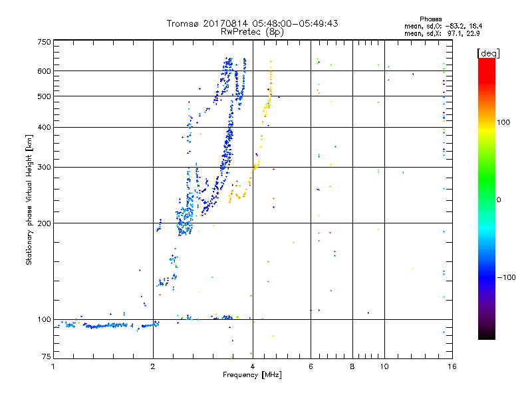Click the dense blue echo cluster near 200 km

click(x=186, y=217)
